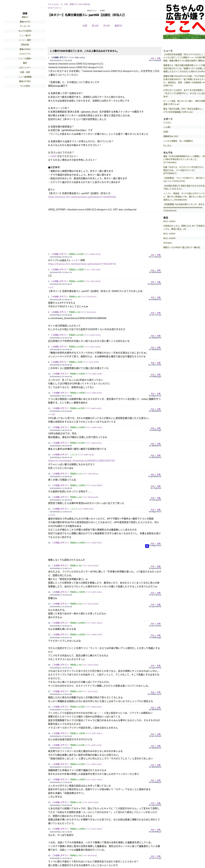Open 番組ch(MX) in the left sidebar
Image resolution: width=205 pixels, height=868 pixels.
pos(25,49)
